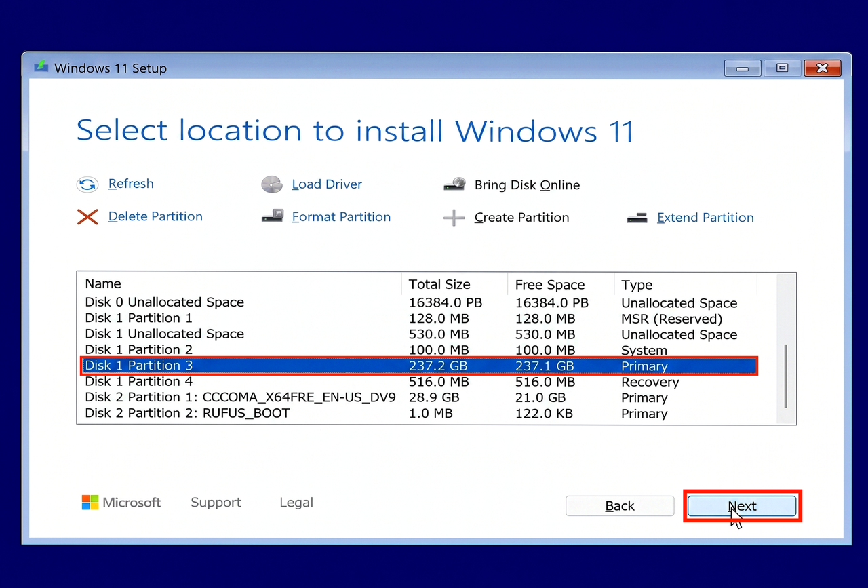Click the Load Driver disc icon

pyautogui.click(x=271, y=184)
